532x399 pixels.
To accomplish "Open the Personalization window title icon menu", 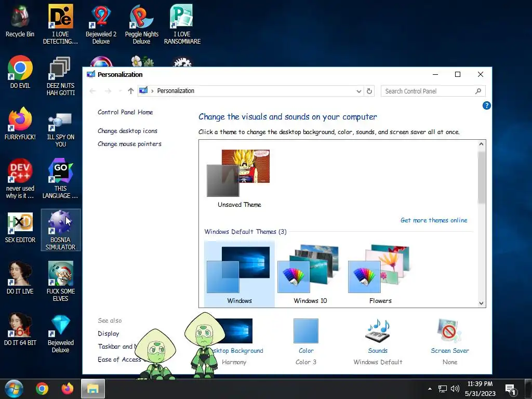I will (x=90, y=74).
